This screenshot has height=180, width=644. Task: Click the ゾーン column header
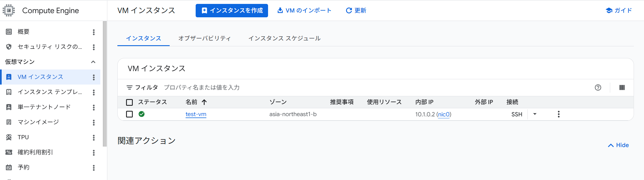(278, 102)
